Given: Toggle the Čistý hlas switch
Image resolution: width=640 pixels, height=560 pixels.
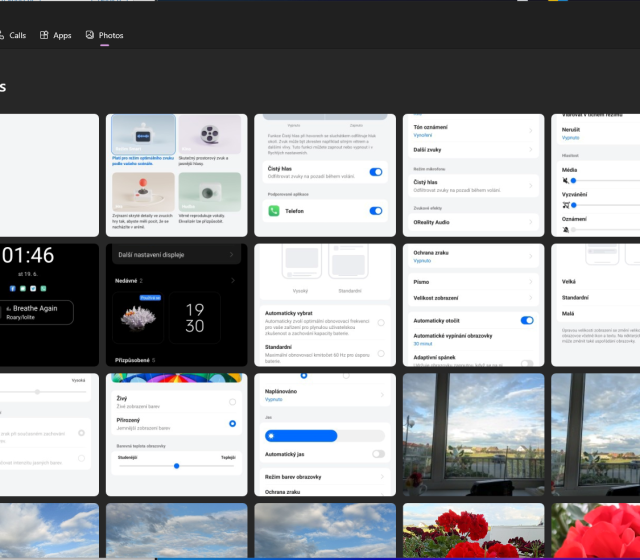Looking at the screenshot, I should point(376,172).
